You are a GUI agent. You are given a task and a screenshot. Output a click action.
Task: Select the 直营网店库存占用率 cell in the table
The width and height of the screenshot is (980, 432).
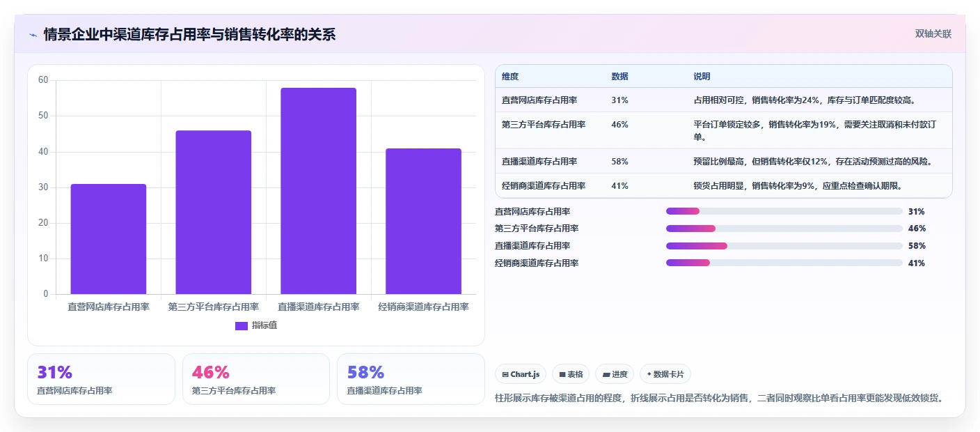[x=539, y=100]
